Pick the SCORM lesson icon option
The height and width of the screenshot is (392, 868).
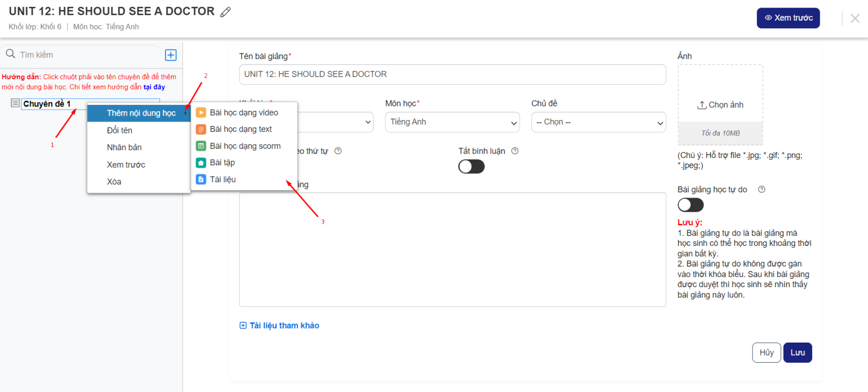(201, 146)
